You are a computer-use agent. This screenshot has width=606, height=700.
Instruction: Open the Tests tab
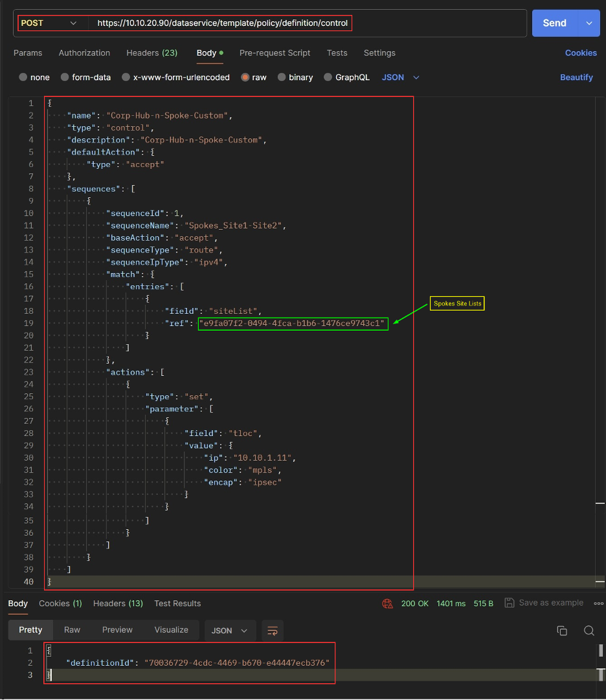click(337, 53)
